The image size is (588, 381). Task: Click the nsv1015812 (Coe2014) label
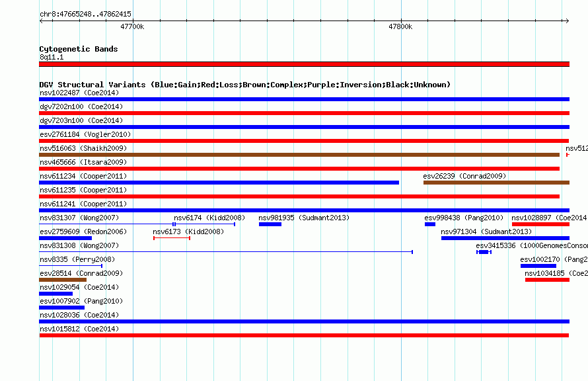coord(79,329)
